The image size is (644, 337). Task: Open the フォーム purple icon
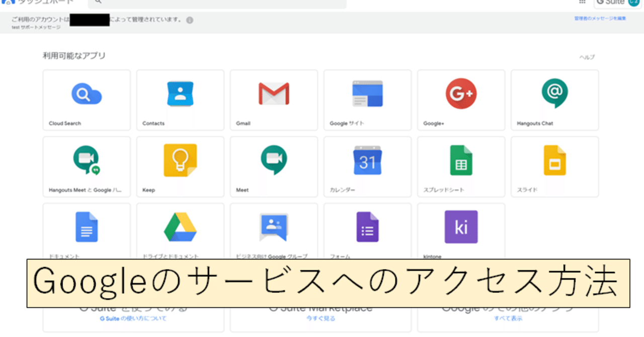click(x=367, y=227)
